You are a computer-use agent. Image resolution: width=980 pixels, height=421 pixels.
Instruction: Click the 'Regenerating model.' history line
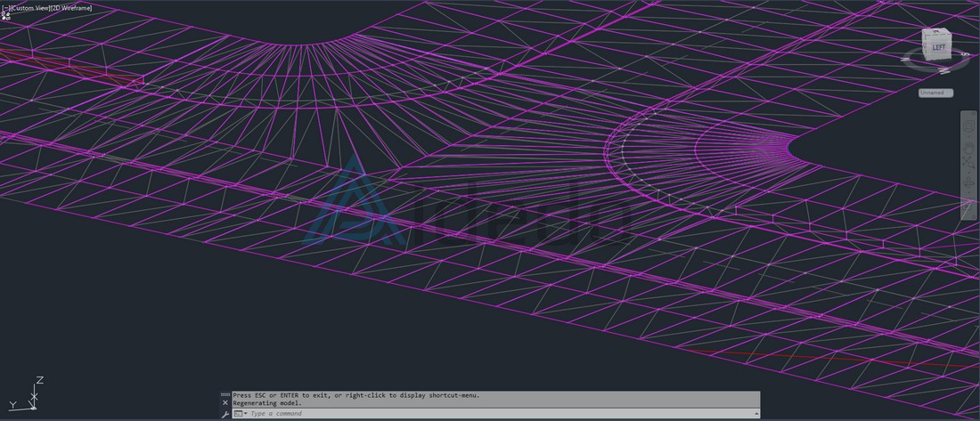267,403
